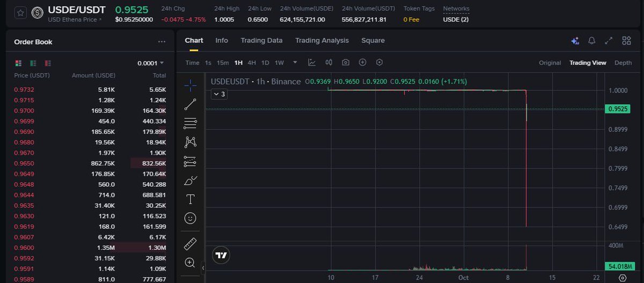The height and width of the screenshot is (283, 644).
Task: Select the text annotation tool
Action: point(190,199)
